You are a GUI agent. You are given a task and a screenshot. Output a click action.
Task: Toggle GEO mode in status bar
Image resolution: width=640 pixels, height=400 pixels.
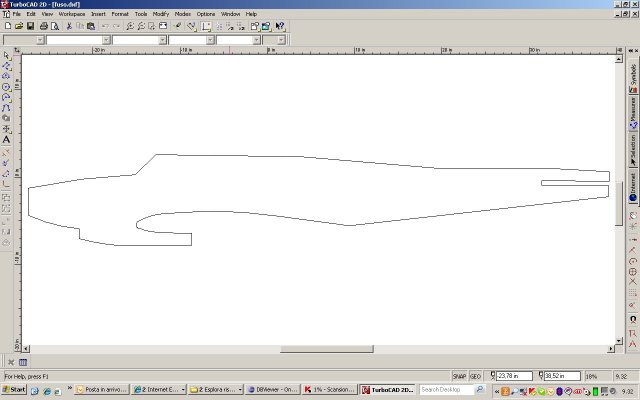pyautogui.click(x=476, y=376)
